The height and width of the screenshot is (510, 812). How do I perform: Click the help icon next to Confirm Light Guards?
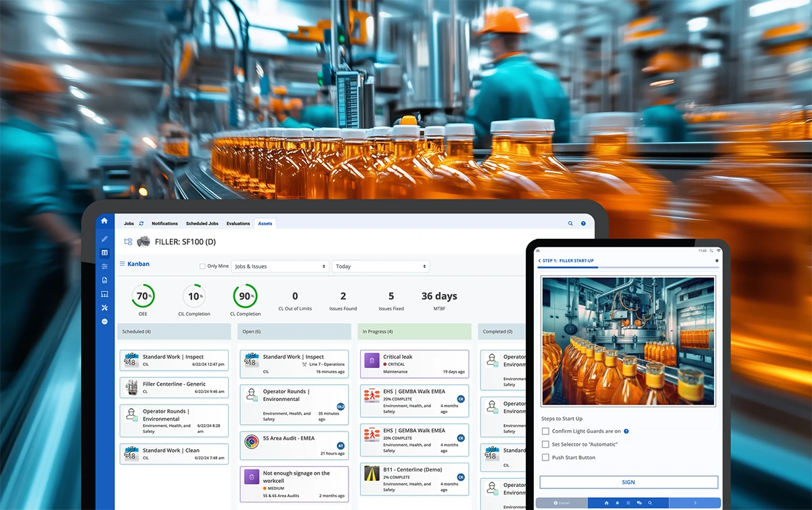(x=626, y=431)
